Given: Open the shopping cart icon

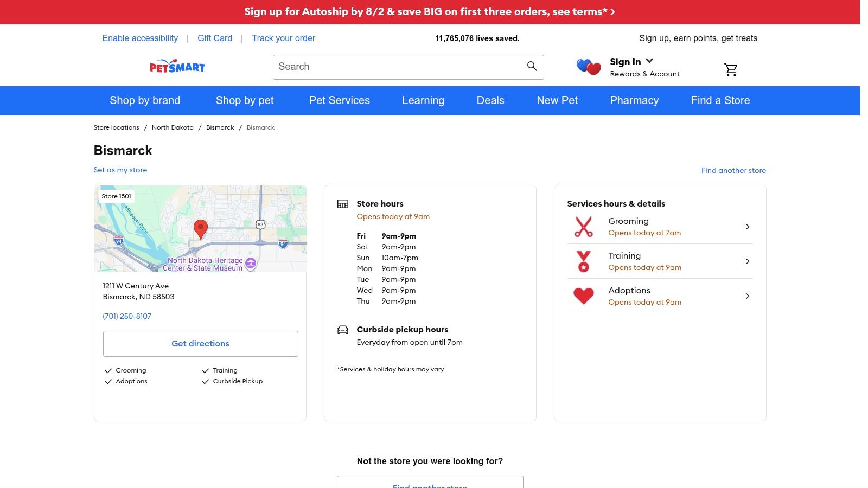Looking at the screenshot, I should tap(731, 69).
